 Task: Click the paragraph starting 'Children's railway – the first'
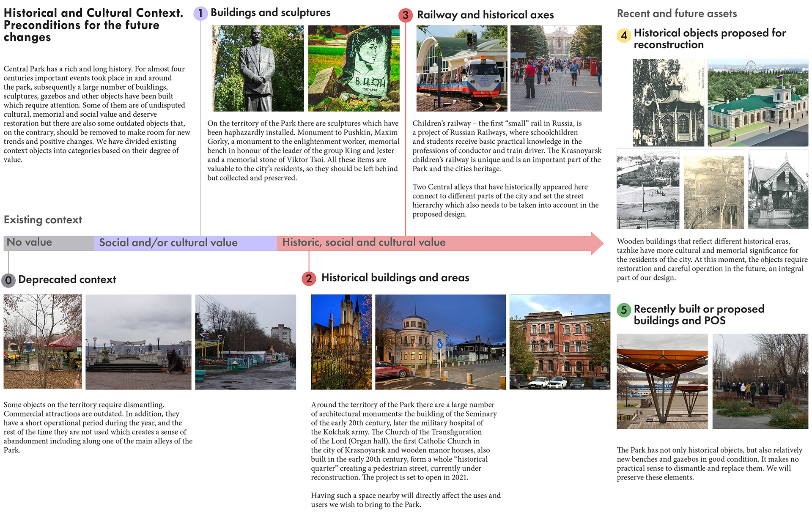(x=507, y=146)
